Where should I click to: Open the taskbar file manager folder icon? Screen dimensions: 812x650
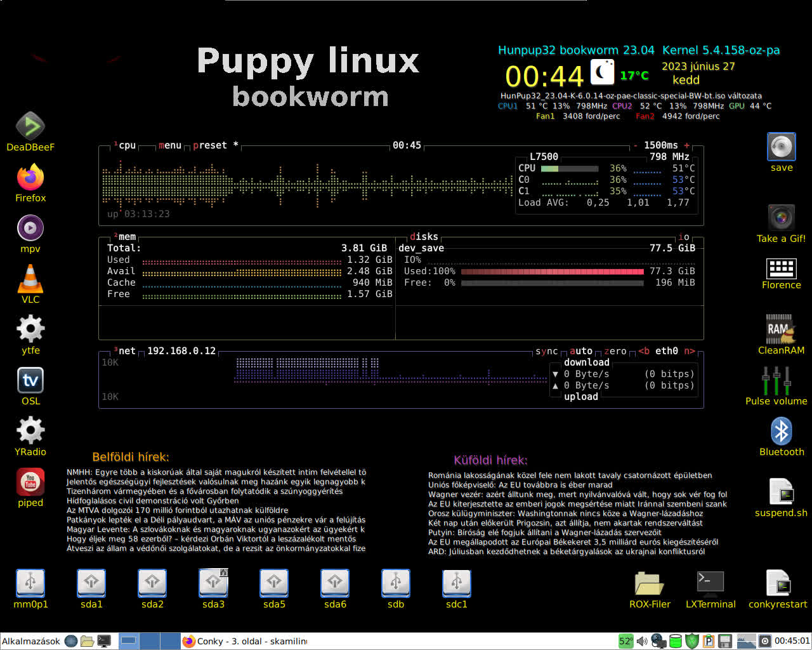pyautogui.click(x=88, y=641)
